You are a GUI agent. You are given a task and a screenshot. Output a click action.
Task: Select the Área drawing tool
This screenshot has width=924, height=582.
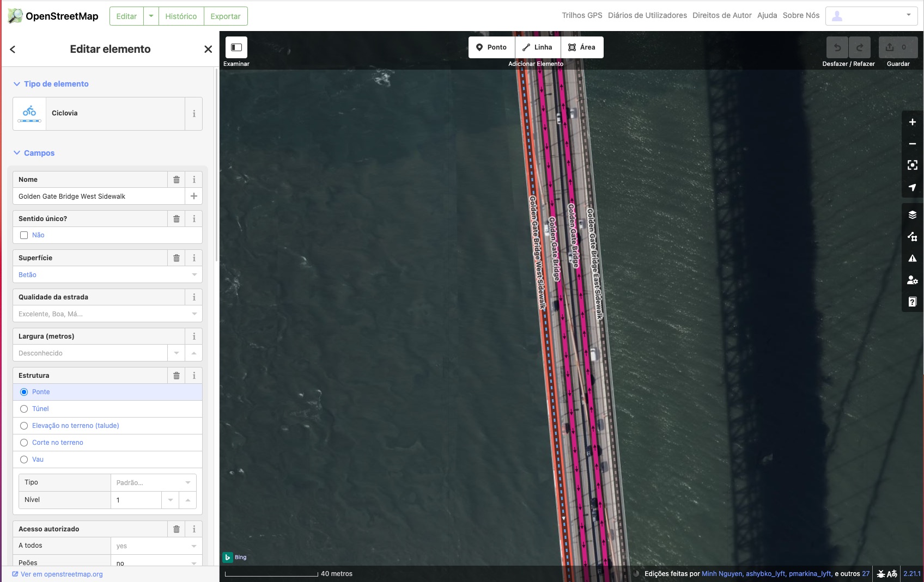582,47
